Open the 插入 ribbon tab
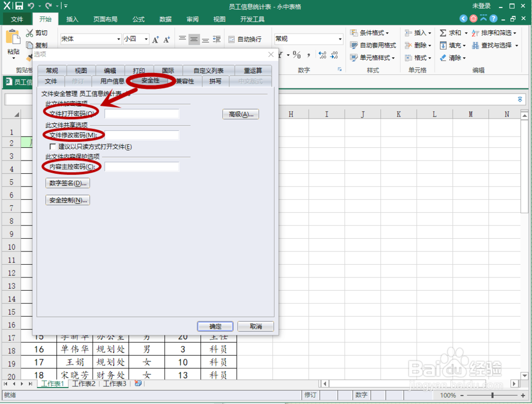 72,19
